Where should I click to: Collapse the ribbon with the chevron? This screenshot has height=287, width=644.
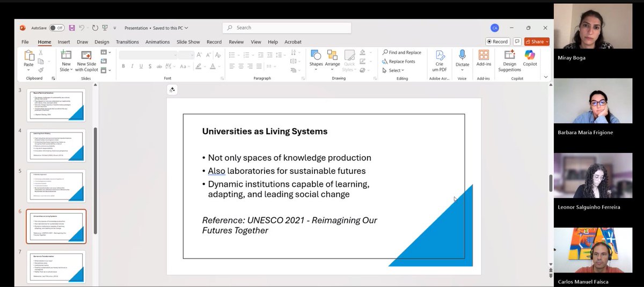[546, 77]
